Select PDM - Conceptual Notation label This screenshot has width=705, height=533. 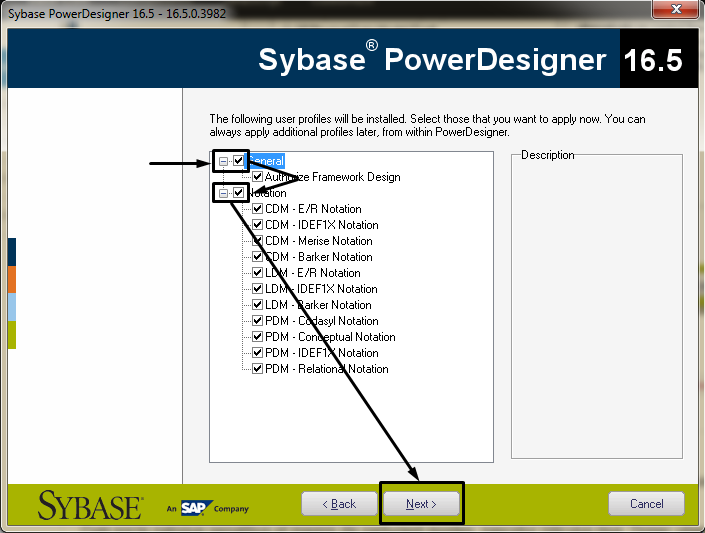pyautogui.click(x=330, y=336)
